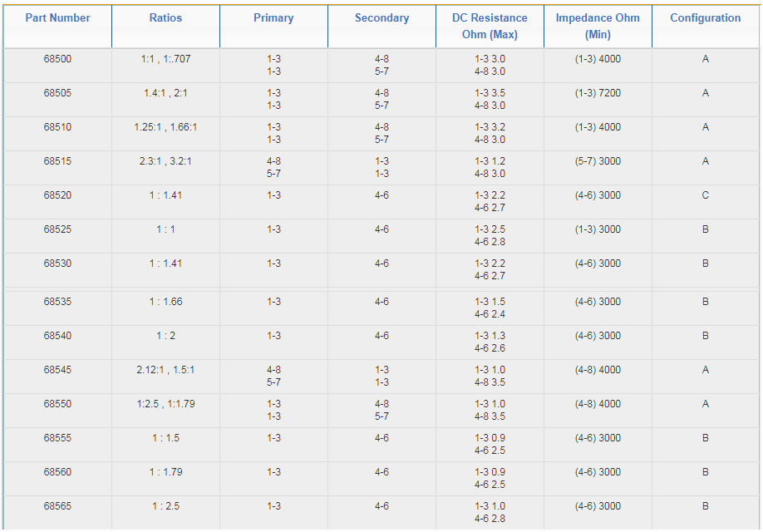Click the Ratios column header
The image size is (763, 532).
(x=165, y=18)
